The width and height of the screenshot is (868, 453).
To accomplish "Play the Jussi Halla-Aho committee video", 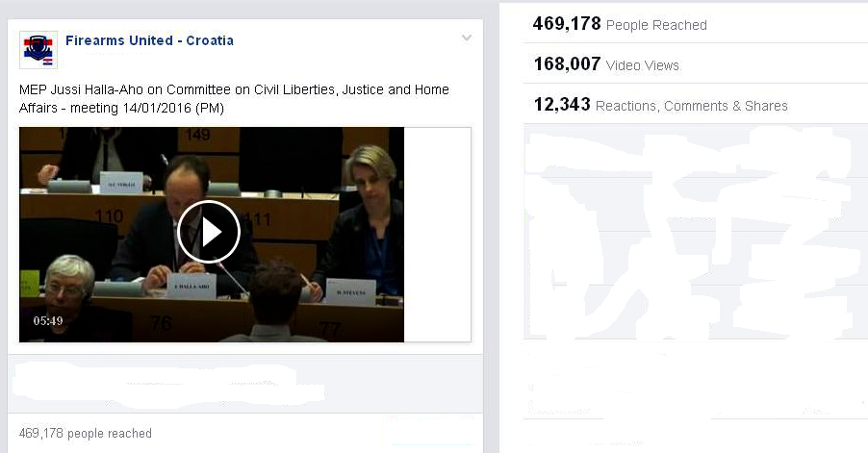I will coord(208,232).
